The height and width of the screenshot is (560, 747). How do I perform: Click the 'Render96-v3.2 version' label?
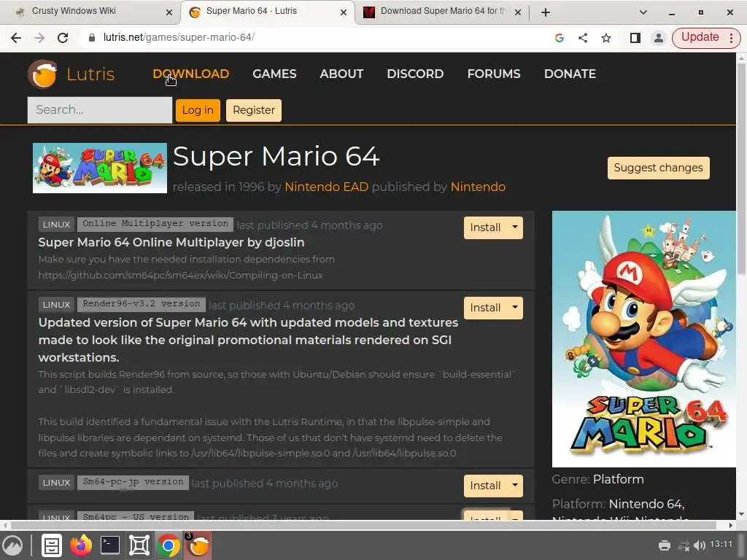tap(142, 304)
